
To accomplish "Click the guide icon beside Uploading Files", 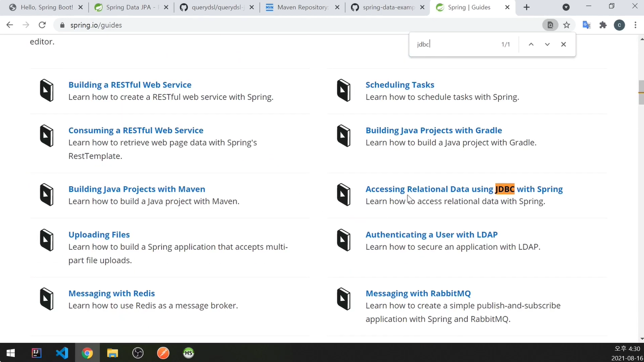I will click(x=47, y=240).
